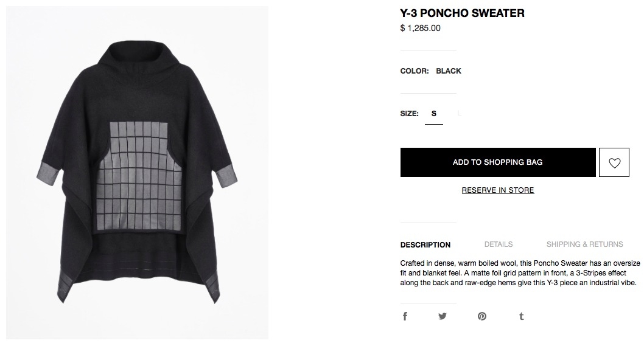
Task: Click the black poncho product photo
Action: (137, 172)
